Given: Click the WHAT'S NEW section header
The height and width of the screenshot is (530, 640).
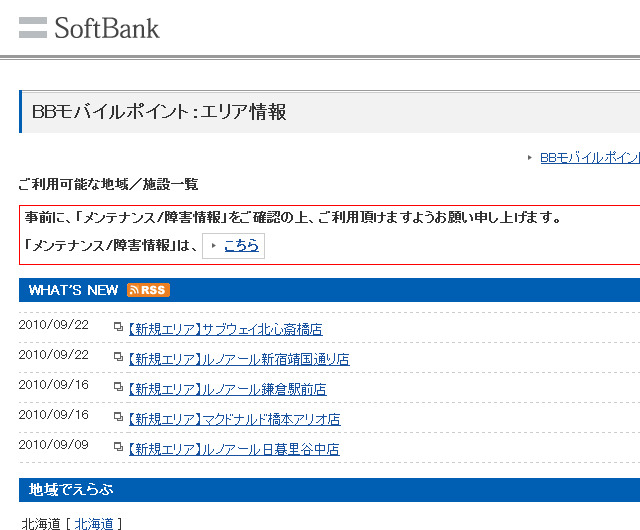Looking at the screenshot, I should 74,290.
